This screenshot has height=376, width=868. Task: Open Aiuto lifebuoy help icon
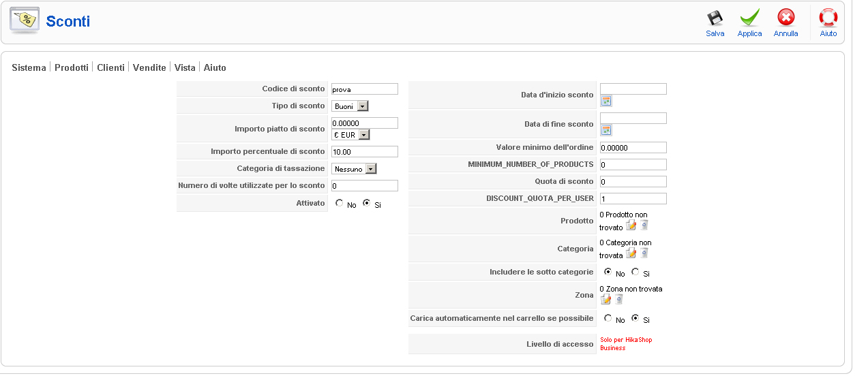click(x=828, y=18)
